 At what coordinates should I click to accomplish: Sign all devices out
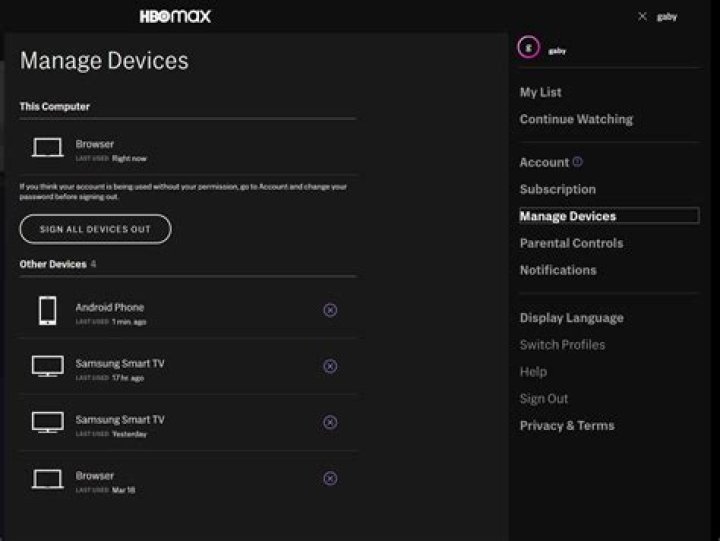coord(95,229)
